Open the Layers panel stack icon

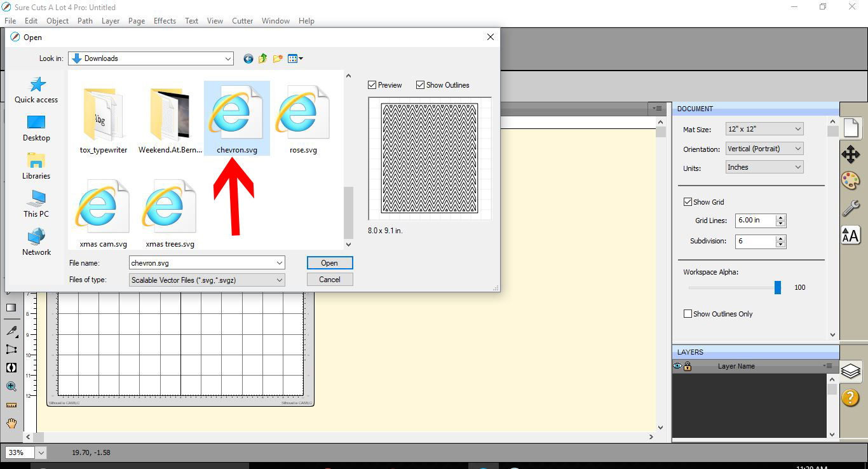pyautogui.click(x=850, y=370)
